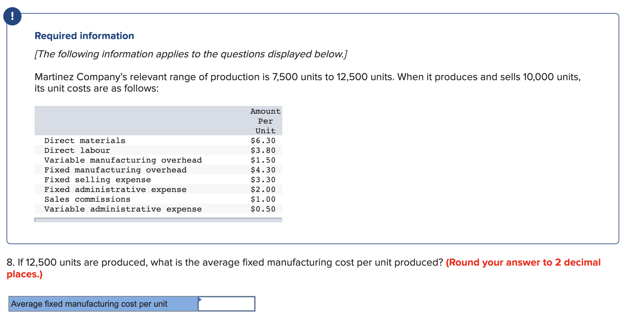
Task: Click the $0.50 variable administrative amount
Action: (263, 209)
